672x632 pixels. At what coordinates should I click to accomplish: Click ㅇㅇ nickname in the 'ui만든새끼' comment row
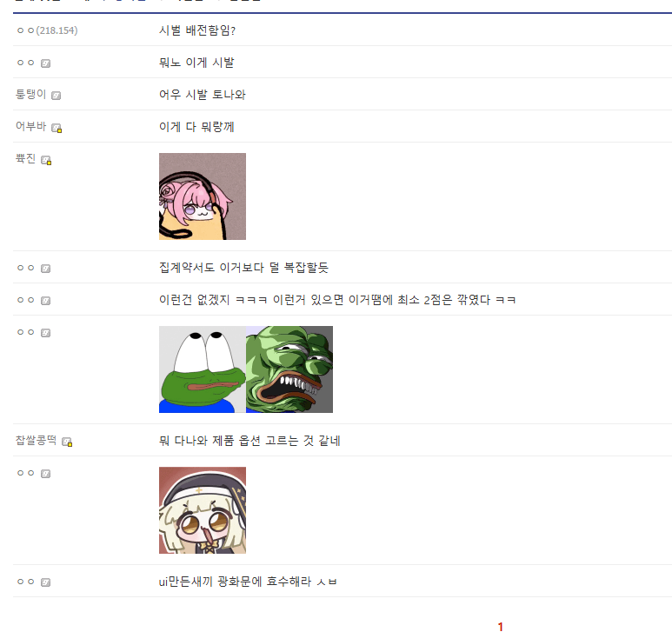[26, 582]
